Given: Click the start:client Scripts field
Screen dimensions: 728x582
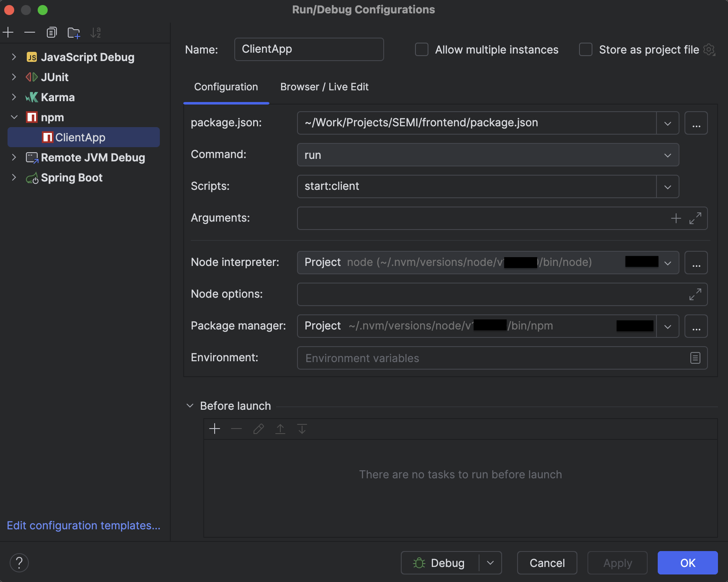Looking at the screenshot, I should tap(477, 186).
